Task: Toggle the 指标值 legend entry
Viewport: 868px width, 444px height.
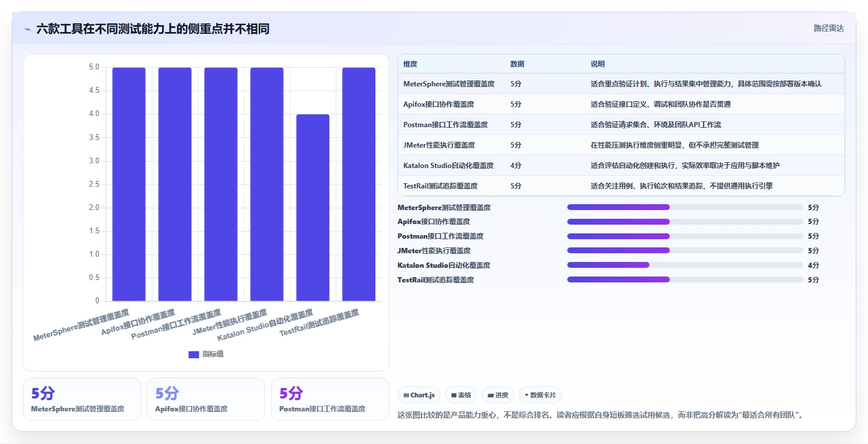Action: [x=206, y=354]
